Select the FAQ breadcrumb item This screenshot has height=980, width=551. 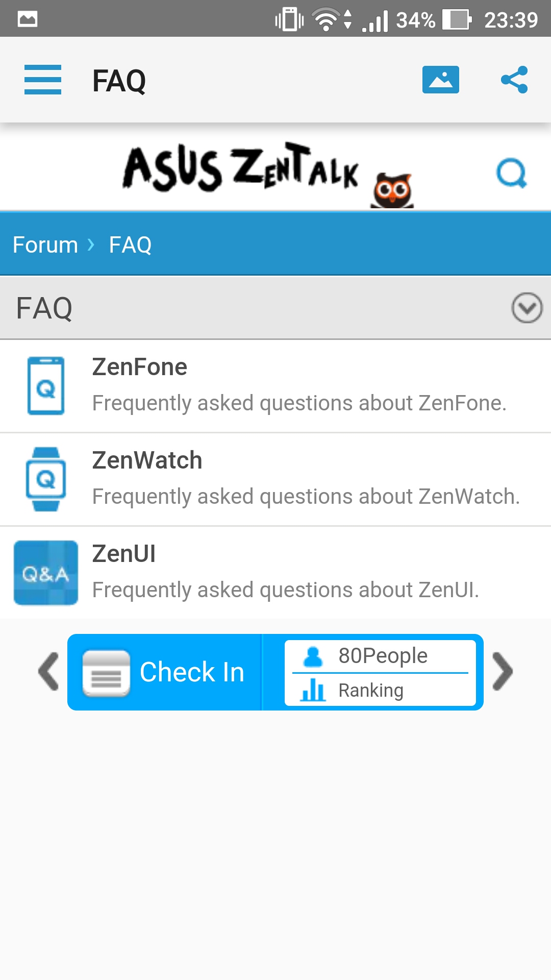pos(131,245)
